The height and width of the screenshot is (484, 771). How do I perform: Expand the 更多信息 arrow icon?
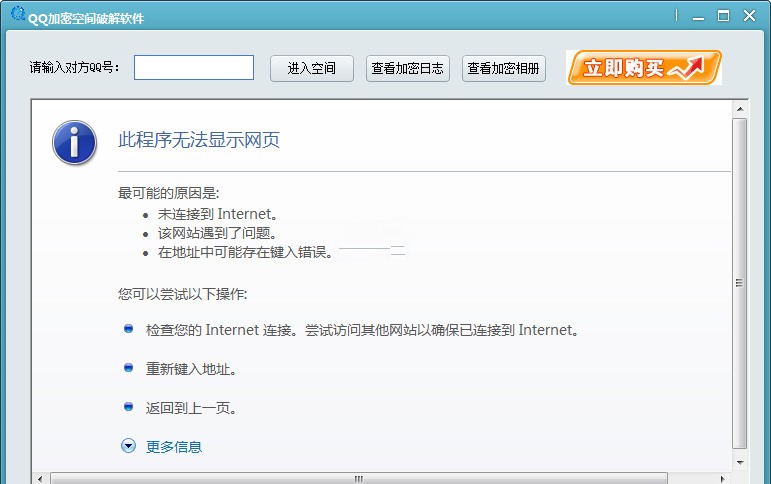pyautogui.click(x=128, y=446)
